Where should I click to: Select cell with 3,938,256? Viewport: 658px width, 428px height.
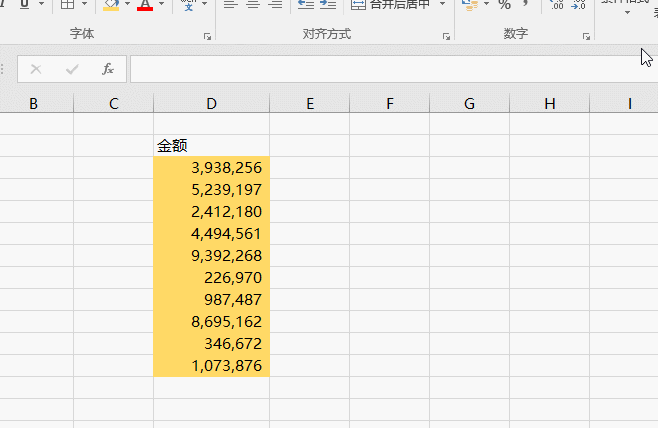pos(212,167)
